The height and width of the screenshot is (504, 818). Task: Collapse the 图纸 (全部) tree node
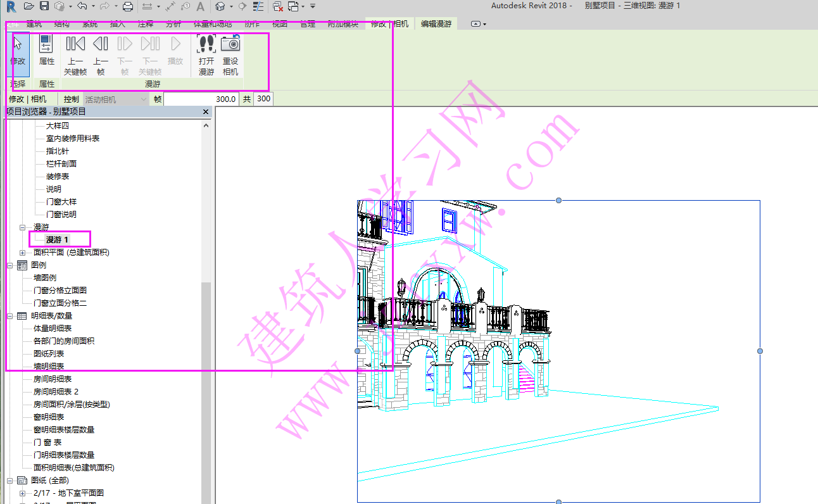[10, 481]
